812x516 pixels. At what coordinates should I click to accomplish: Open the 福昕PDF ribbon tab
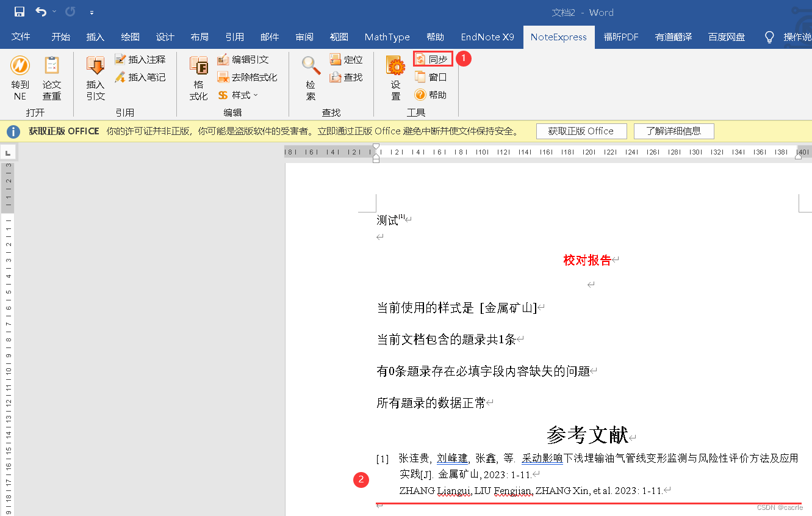click(621, 37)
